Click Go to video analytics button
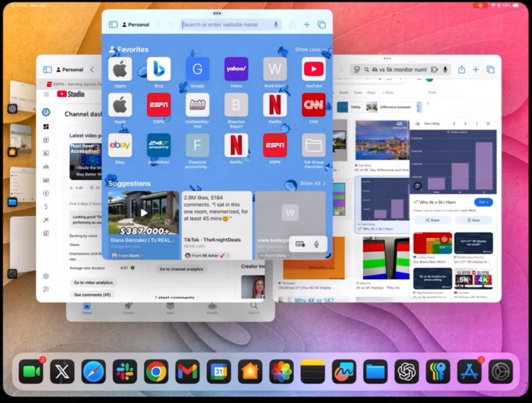Viewport: 532px width, 403px height. click(94, 282)
